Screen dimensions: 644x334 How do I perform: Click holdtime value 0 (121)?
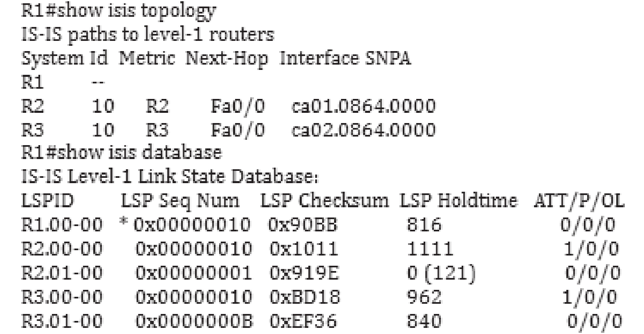click(x=441, y=273)
